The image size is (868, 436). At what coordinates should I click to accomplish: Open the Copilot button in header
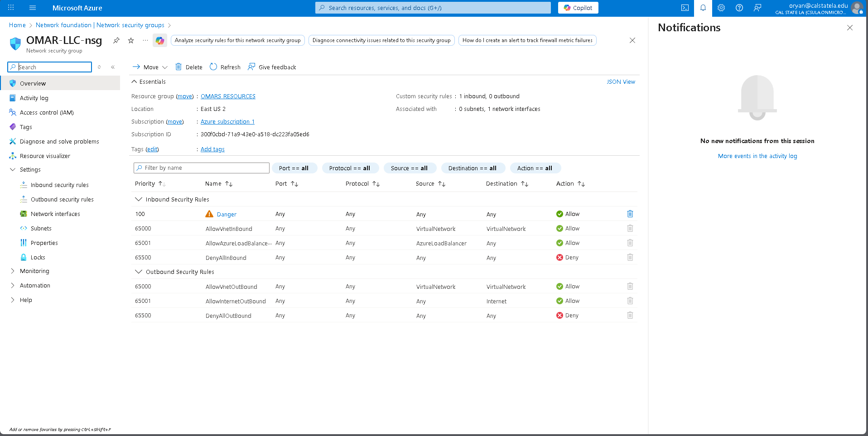click(x=578, y=8)
